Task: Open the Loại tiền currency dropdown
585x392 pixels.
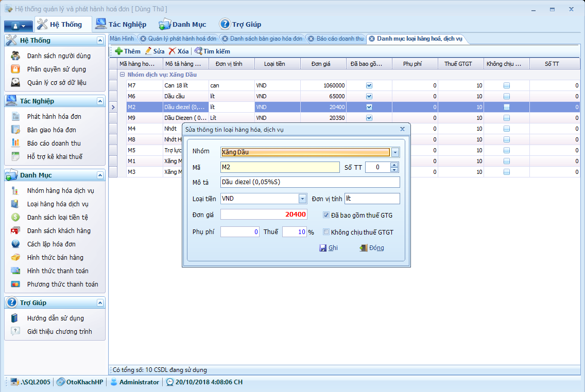Action: point(302,199)
